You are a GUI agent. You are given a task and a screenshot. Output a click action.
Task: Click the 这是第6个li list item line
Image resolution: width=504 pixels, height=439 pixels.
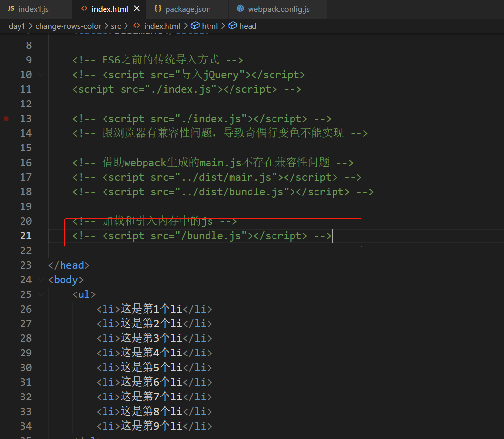[154, 382]
